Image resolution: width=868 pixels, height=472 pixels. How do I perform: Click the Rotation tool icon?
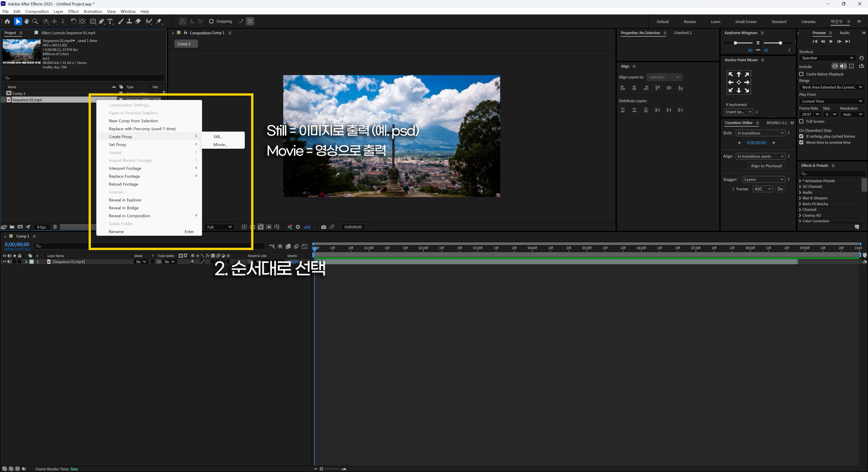[73, 21]
